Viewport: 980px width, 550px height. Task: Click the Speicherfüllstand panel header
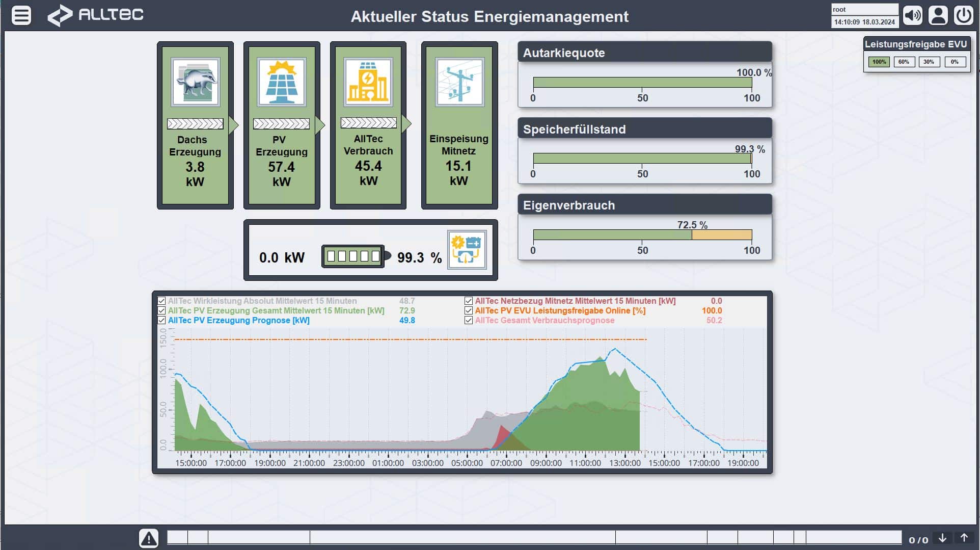click(645, 129)
